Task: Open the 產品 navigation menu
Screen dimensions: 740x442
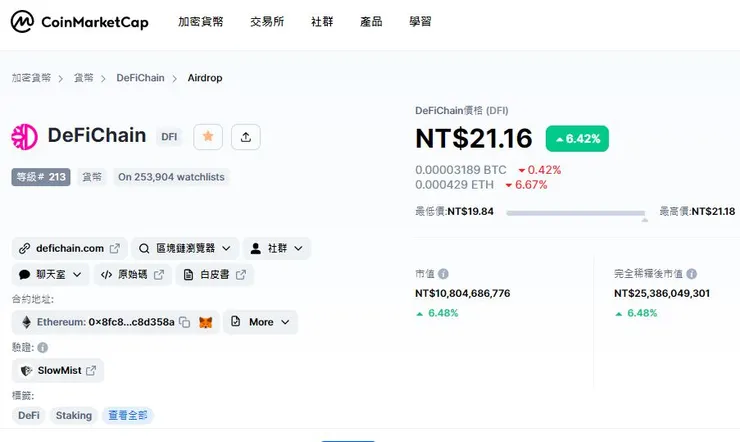Action: coord(371,22)
